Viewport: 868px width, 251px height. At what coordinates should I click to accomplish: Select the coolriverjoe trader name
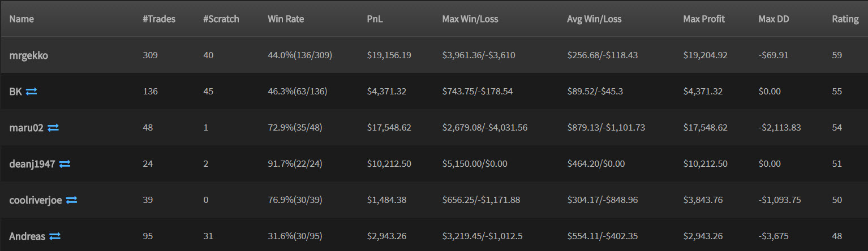coord(35,200)
